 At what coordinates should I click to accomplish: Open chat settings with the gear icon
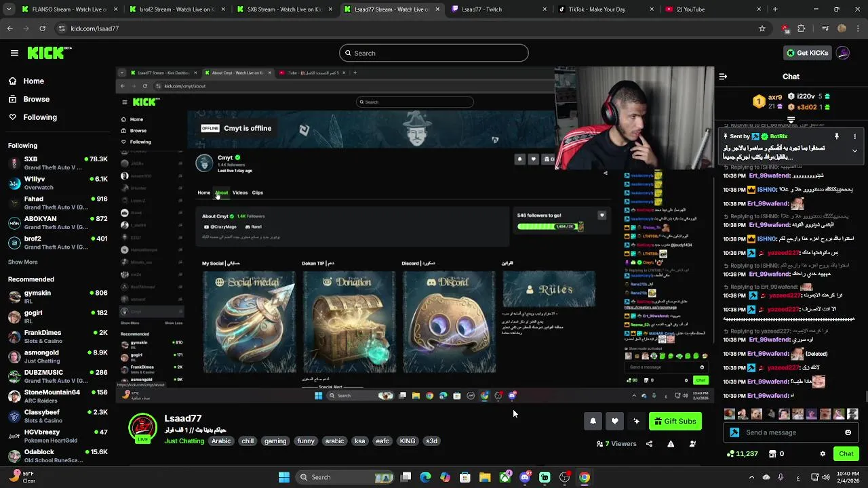[x=823, y=453]
